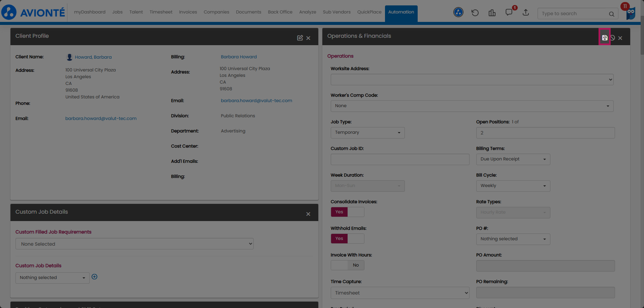Click the Advertising department value
Viewport: 644px width, 308px height.
(233, 131)
